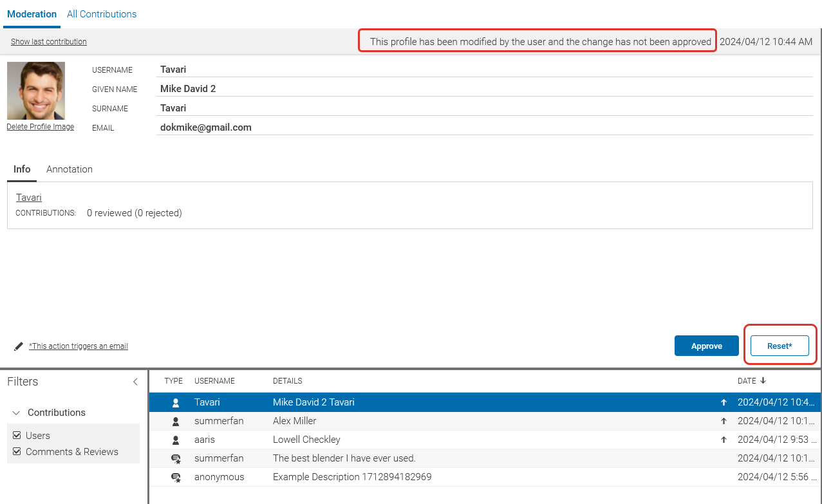Uncheck the Users filter checkbox

pos(17,436)
